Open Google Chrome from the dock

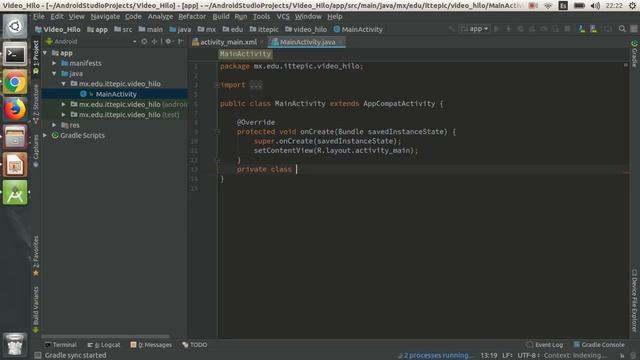(x=15, y=82)
